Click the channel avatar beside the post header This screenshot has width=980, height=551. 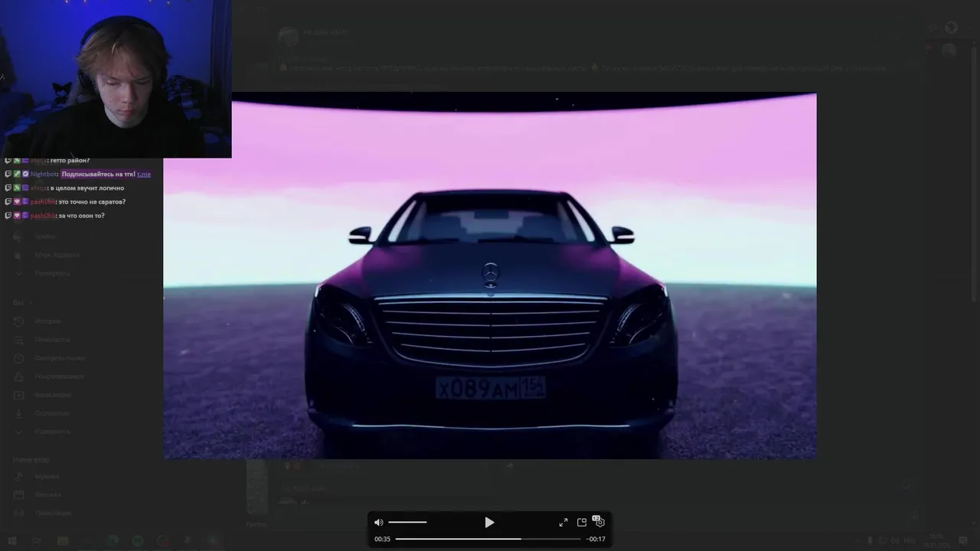pyautogui.click(x=288, y=37)
